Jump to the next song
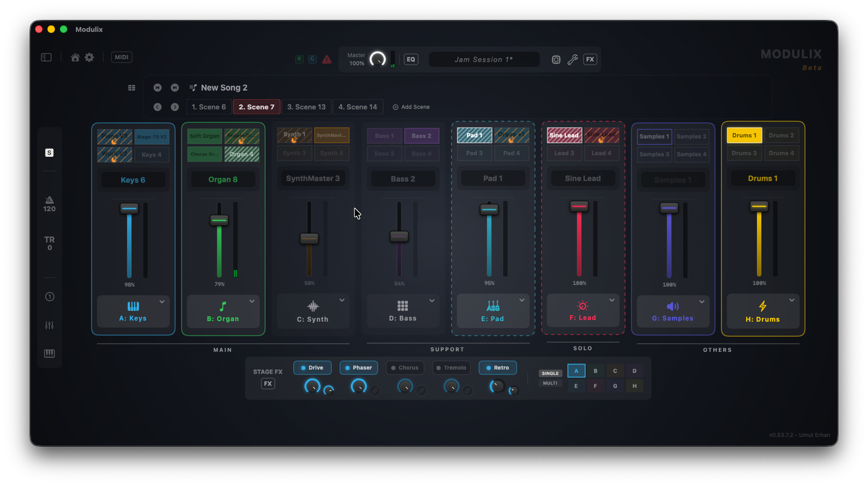This screenshot has width=868, height=486. 175,87
